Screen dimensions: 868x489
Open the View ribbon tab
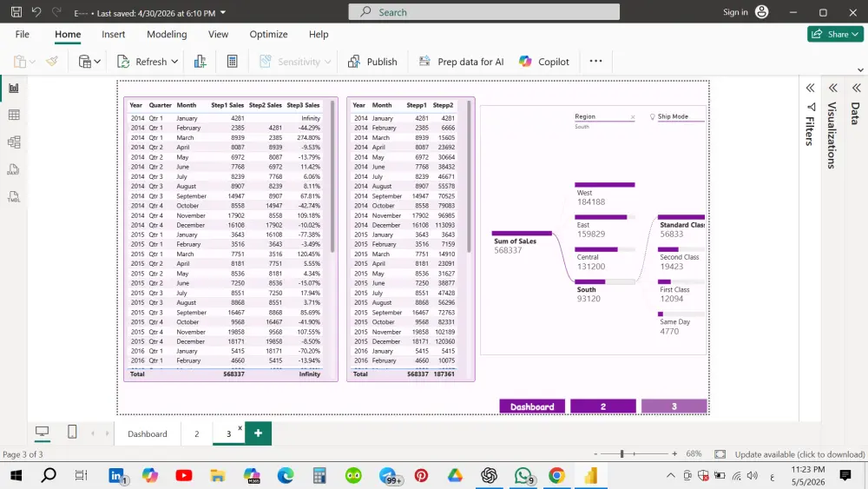(x=218, y=35)
